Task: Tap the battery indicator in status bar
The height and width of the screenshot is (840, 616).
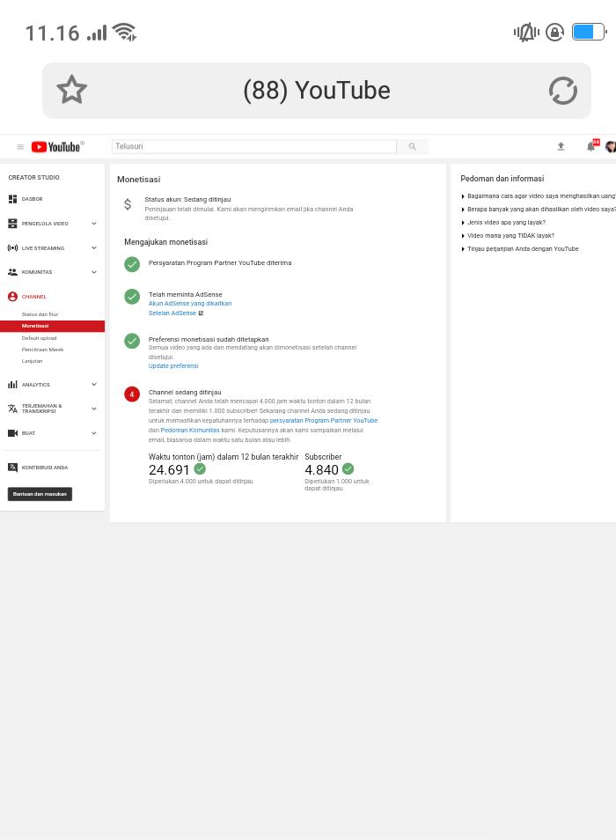Action: tap(590, 33)
